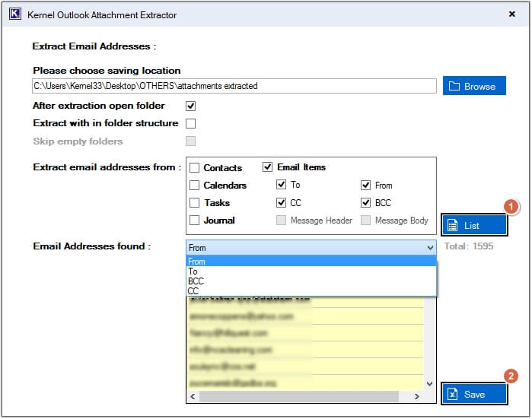This screenshot has width=532, height=419.
Task: Check the Contacts checkbox
Action: click(x=194, y=167)
